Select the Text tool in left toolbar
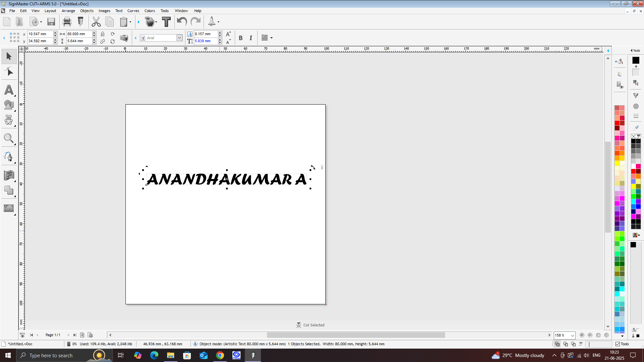 (x=9, y=90)
